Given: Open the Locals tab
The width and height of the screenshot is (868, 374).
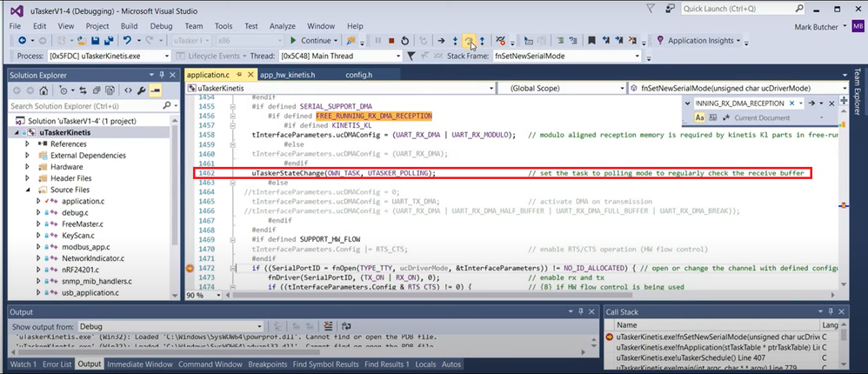Looking at the screenshot, I should click(425, 364).
